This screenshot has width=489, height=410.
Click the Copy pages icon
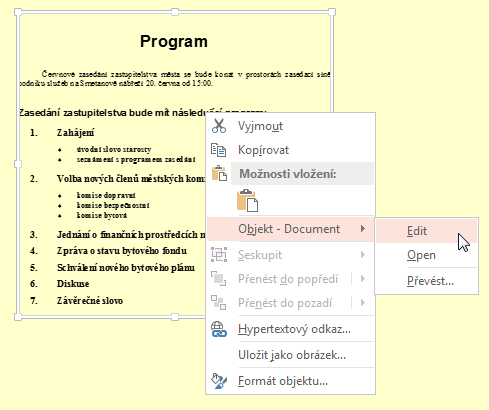[219, 150]
